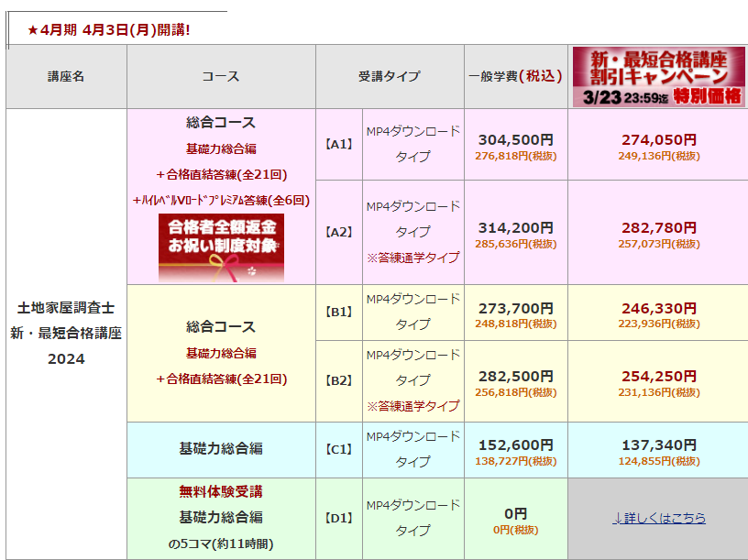Select the 273,700円 price
Screen dimensions: 748x560
point(516,309)
